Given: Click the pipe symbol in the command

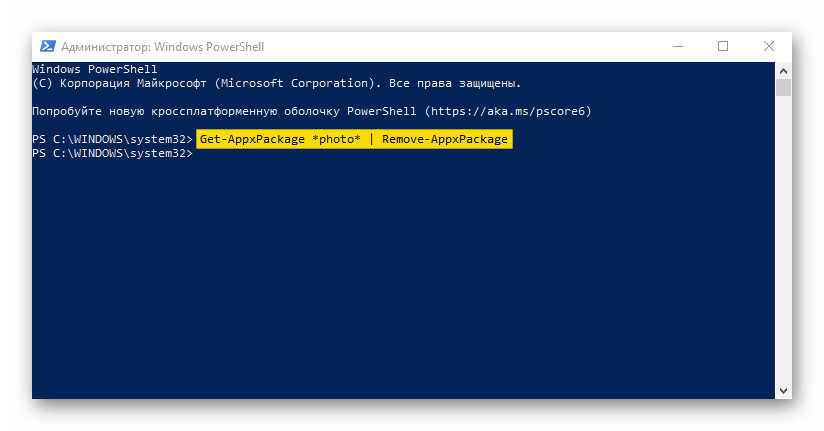Looking at the screenshot, I should 372,139.
